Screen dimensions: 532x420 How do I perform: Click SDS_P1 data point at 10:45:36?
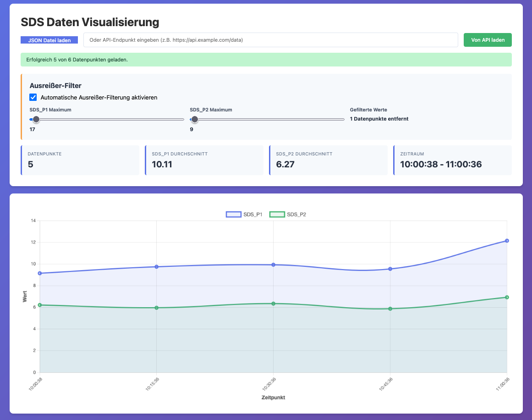(390, 269)
